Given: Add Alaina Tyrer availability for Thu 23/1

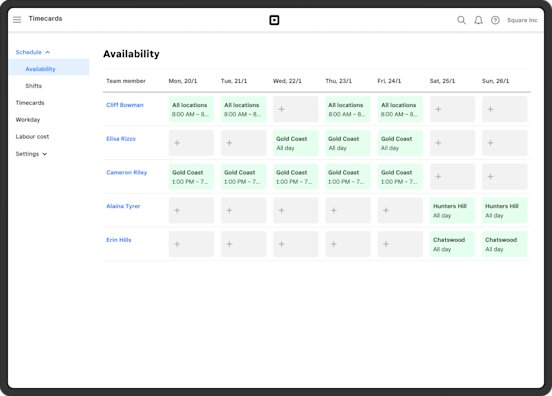Looking at the screenshot, I should coord(348,210).
